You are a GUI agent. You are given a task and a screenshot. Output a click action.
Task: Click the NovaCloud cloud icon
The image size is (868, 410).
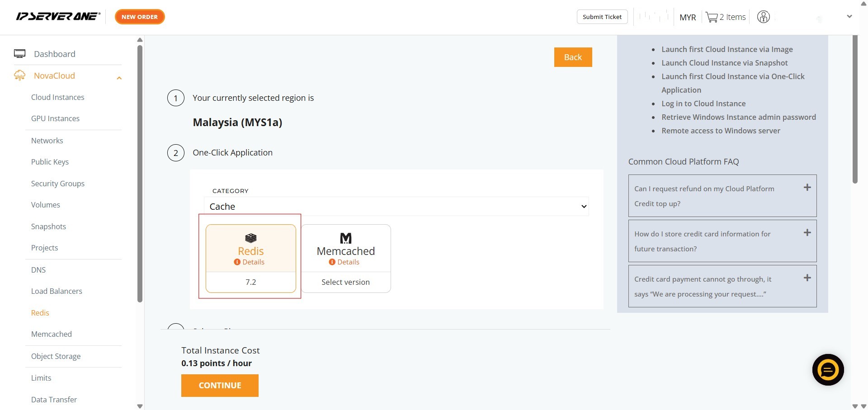pos(19,75)
